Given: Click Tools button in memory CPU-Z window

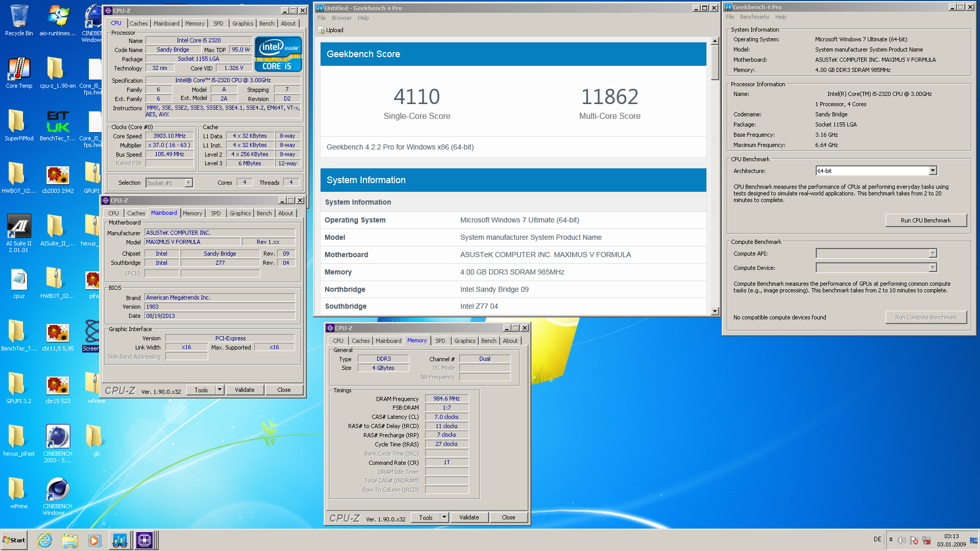Looking at the screenshot, I should (426, 517).
